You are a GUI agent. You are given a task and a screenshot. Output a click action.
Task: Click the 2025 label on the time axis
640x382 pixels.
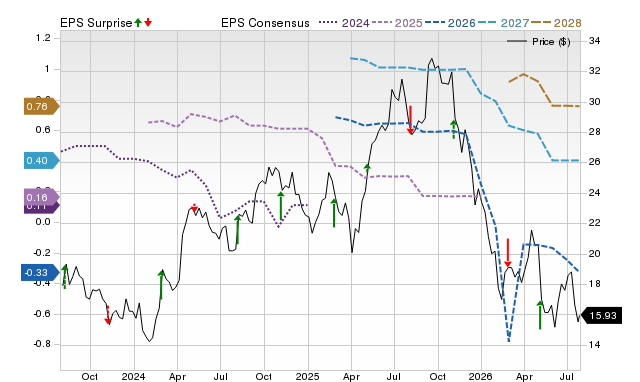[x=307, y=376]
